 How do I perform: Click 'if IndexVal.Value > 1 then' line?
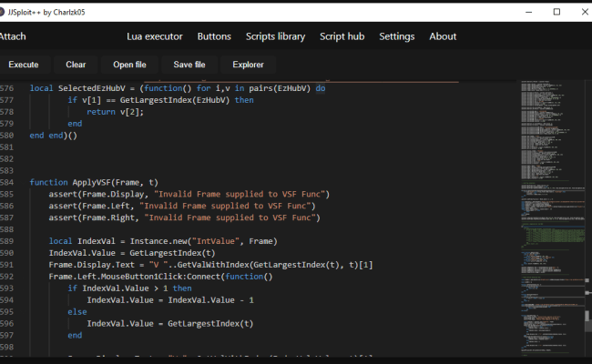click(x=129, y=288)
